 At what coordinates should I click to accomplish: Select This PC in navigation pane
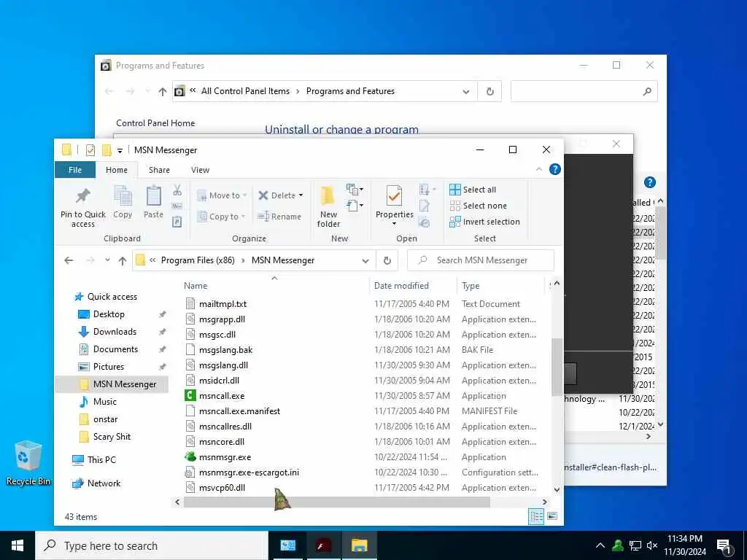[x=101, y=460]
